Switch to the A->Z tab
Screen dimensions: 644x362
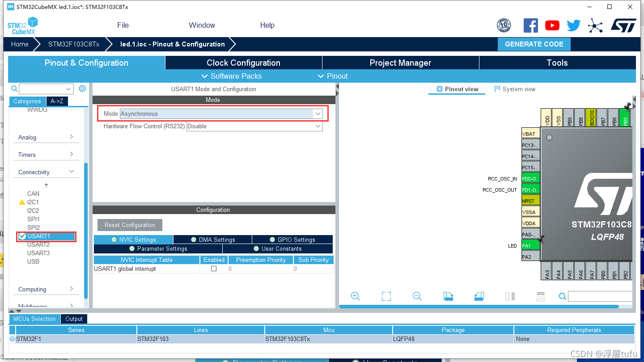(x=57, y=101)
